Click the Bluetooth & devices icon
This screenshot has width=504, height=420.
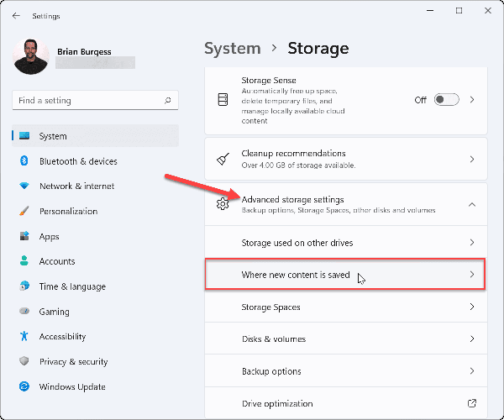coord(23,161)
